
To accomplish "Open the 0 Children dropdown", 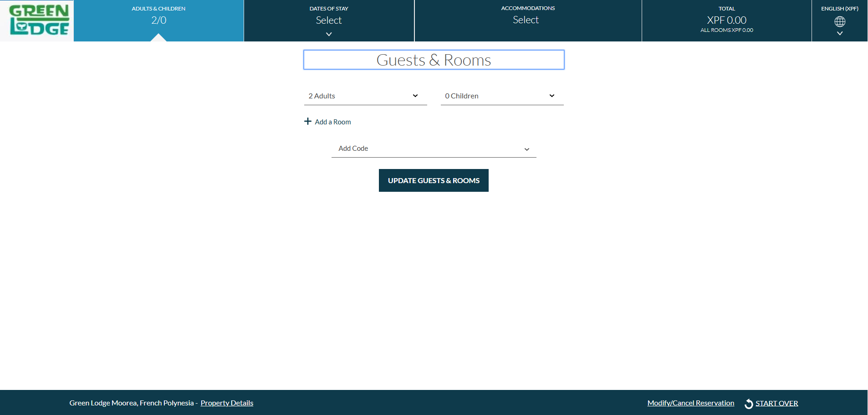I will (502, 96).
